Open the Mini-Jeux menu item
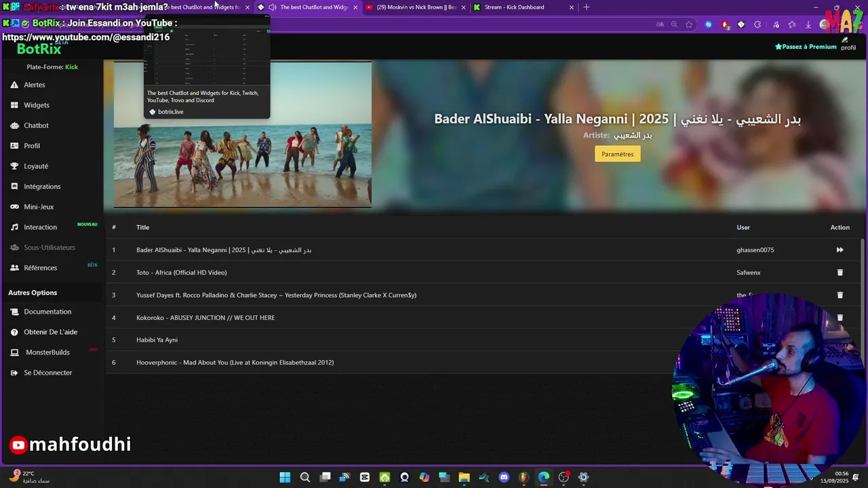868x488 pixels. [x=39, y=207]
